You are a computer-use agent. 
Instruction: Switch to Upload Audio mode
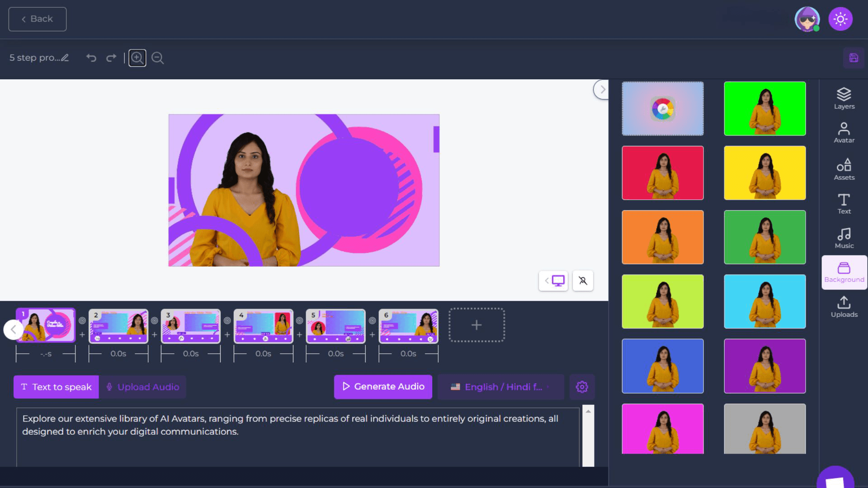tap(143, 387)
